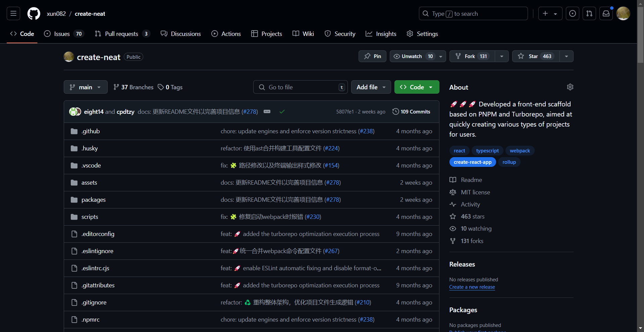Image resolution: width=644 pixels, height=332 pixels.
Task: Fork the repository
Action: pyautogui.click(x=472, y=56)
